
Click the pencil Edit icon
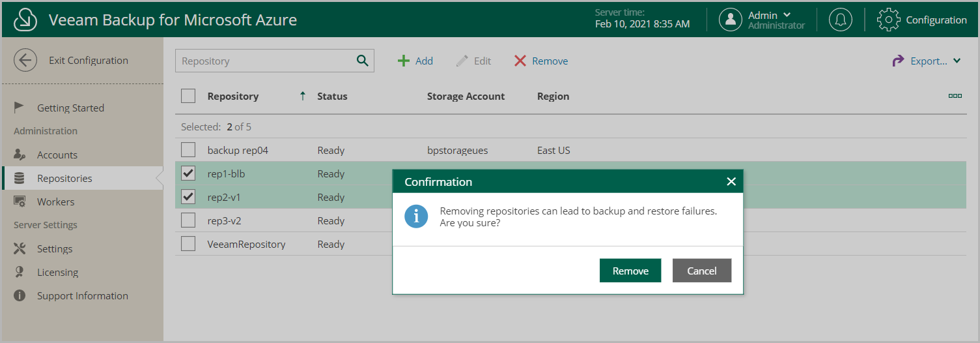[462, 61]
